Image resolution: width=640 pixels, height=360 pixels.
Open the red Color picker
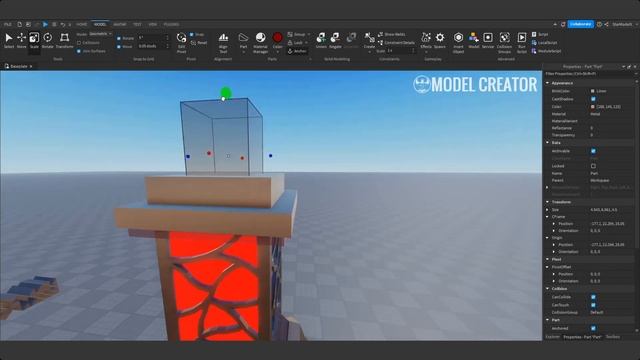click(278, 41)
